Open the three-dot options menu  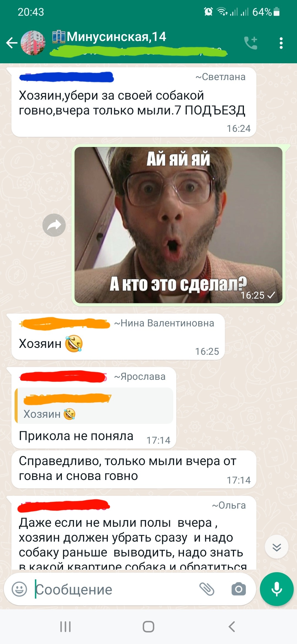pos(281,43)
